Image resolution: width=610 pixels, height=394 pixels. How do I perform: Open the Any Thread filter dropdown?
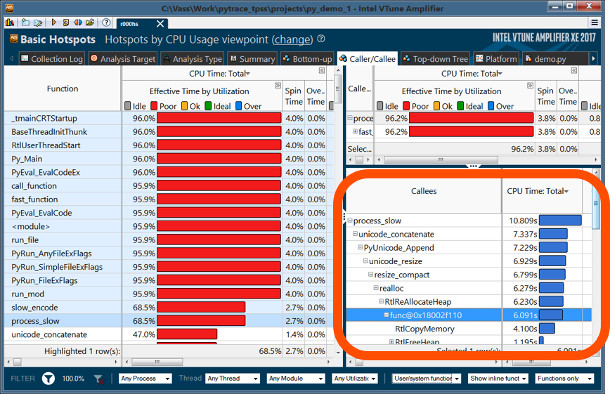[x=232, y=378]
